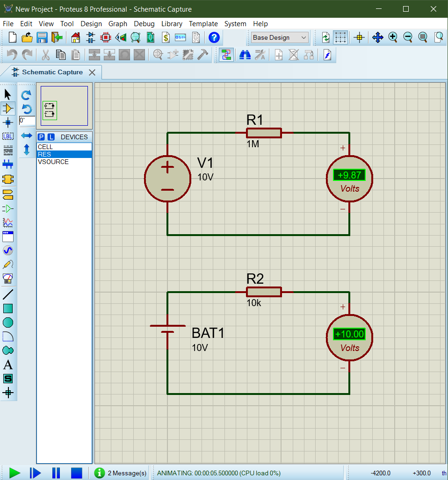Open the Terminals mode tool
Viewport: 448px width, 480px height.
tap(8, 194)
